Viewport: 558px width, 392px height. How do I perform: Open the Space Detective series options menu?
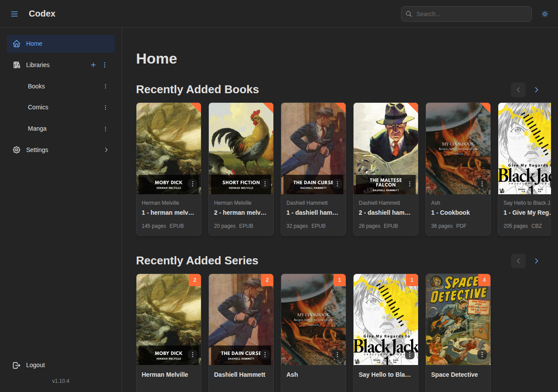point(482,355)
